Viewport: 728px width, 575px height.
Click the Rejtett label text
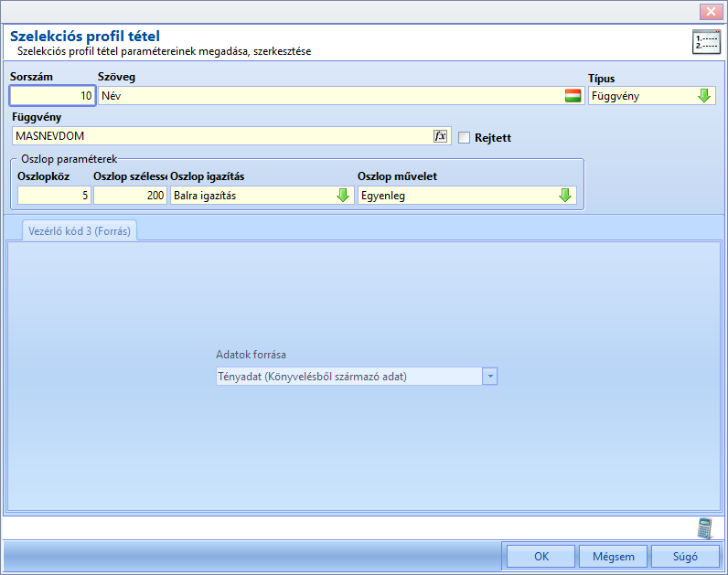click(493, 138)
